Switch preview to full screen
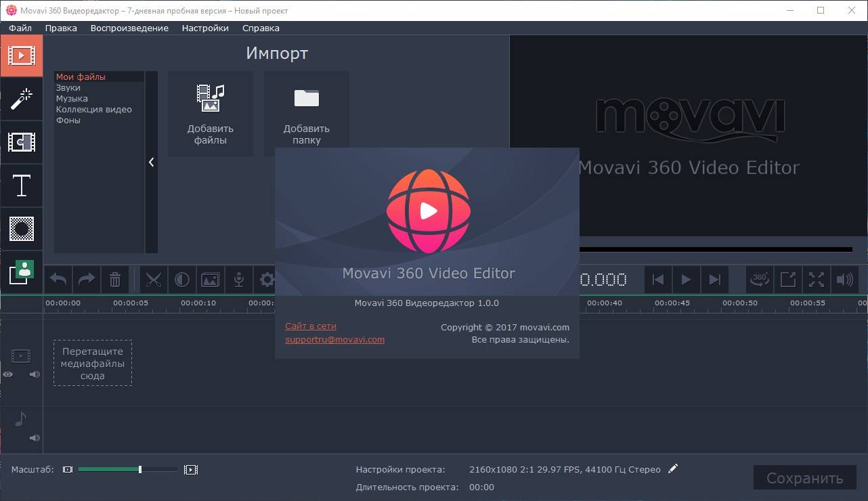 pyautogui.click(x=817, y=280)
